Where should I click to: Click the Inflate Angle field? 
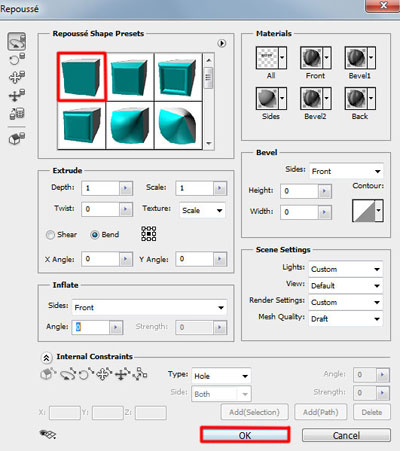[91, 327]
